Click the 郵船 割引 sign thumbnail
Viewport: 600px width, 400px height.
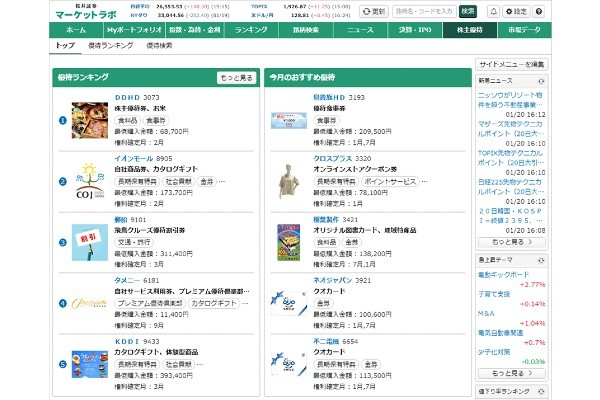click(90, 243)
